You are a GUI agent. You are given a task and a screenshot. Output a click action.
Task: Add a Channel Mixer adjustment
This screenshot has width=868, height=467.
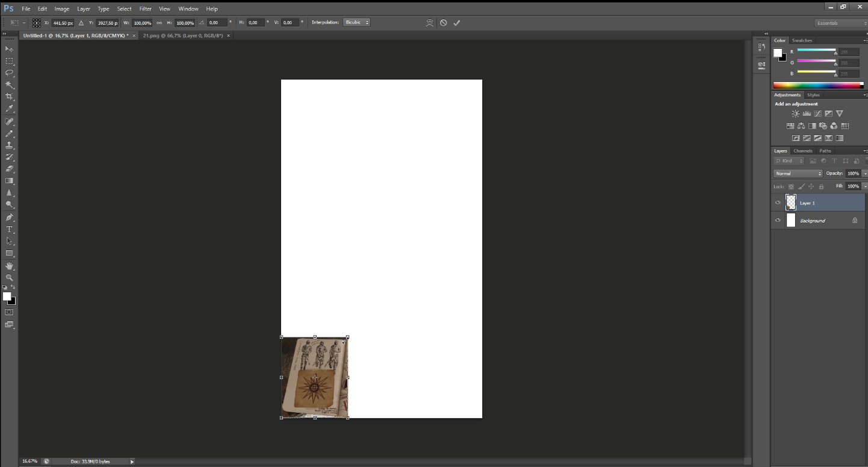[834, 126]
